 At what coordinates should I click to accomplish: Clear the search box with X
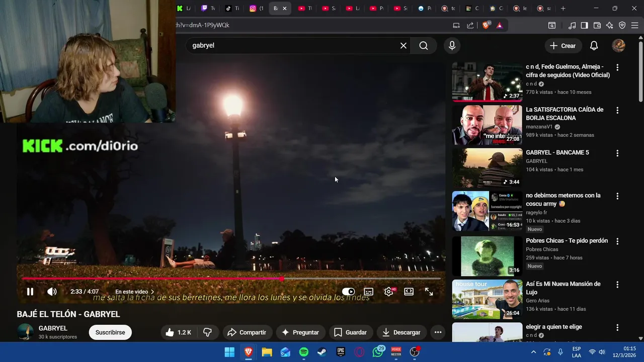404,46
